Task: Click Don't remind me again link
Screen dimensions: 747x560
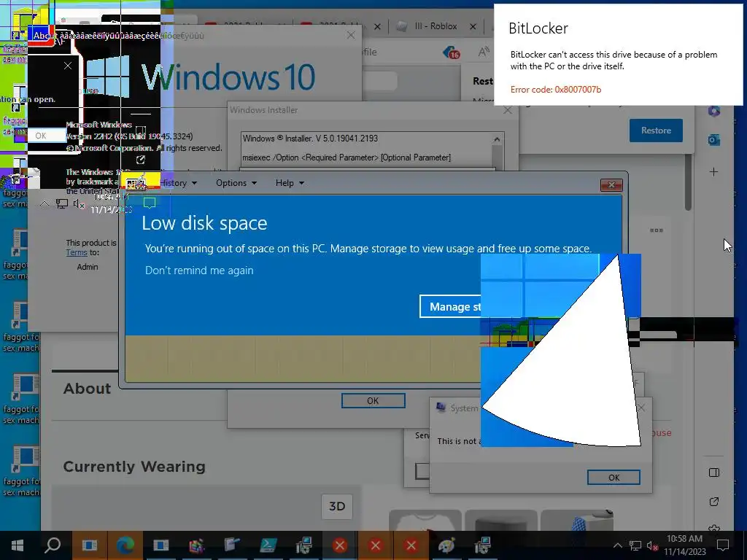Action: tap(199, 271)
